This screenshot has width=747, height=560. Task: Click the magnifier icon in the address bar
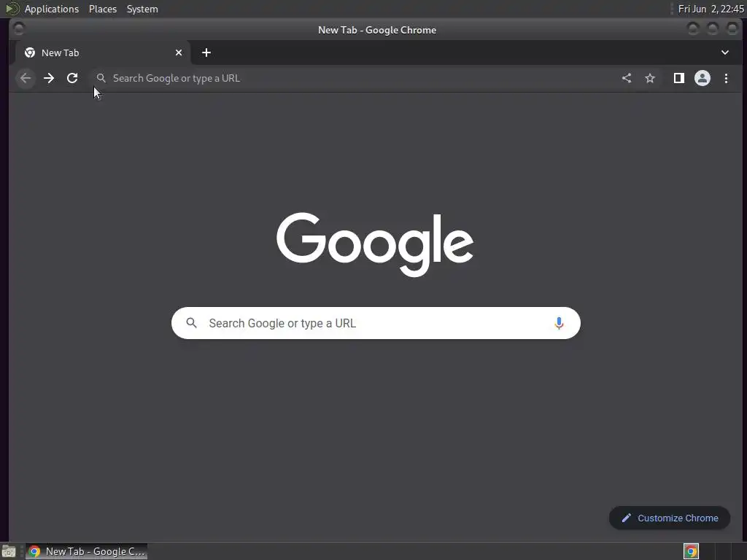pos(101,78)
